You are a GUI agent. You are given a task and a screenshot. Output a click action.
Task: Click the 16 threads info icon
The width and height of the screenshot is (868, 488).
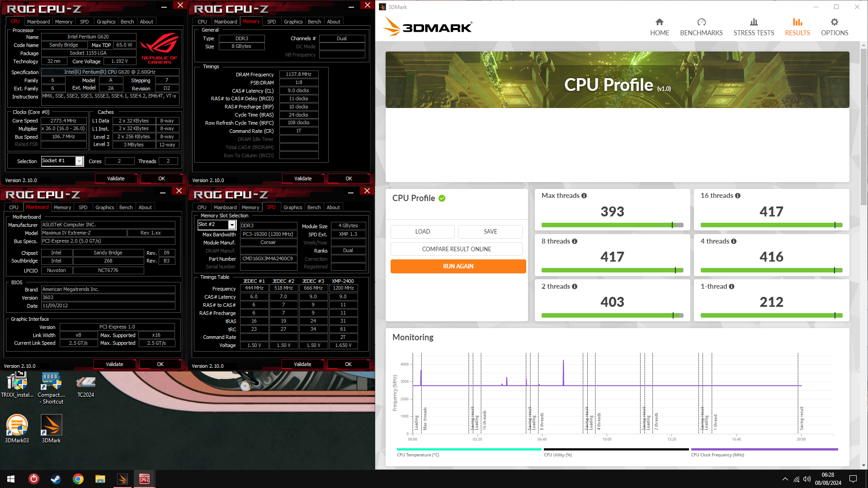pos(738,196)
